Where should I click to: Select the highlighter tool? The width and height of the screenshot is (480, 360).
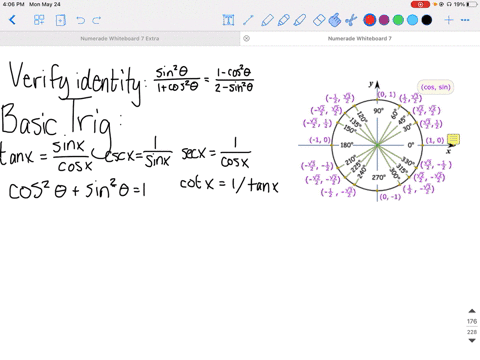coord(300,20)
